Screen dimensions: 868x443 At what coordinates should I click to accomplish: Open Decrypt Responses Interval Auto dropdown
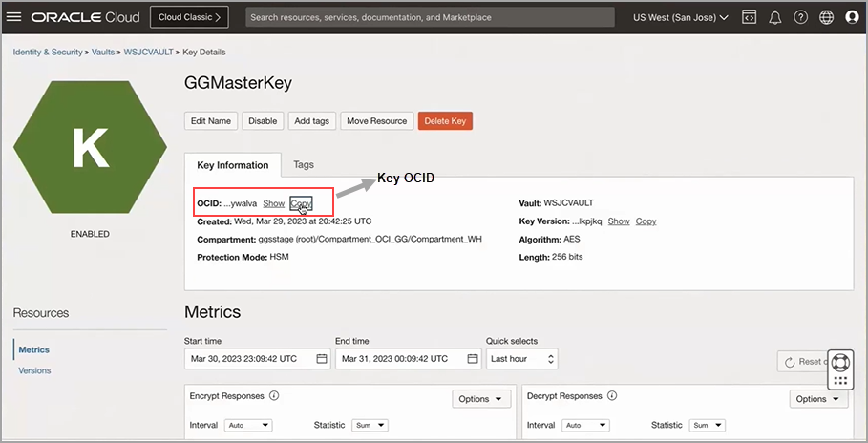[585, 425]
